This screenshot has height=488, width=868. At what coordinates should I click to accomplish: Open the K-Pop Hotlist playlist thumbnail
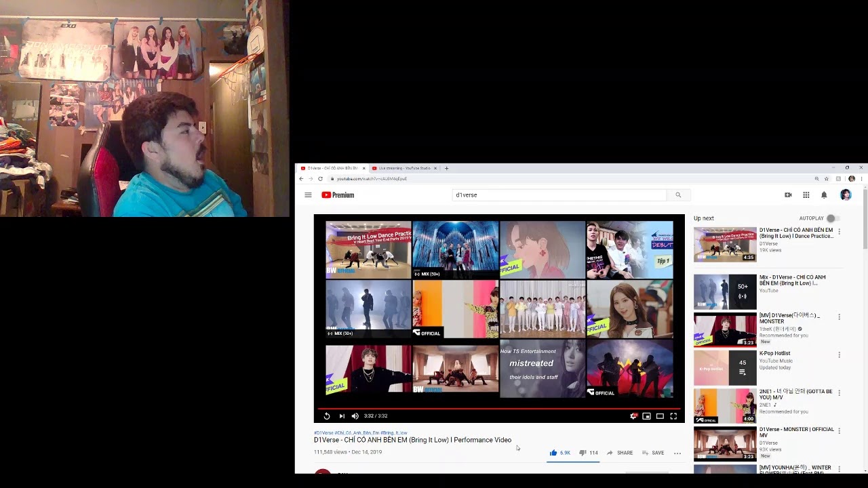tap(725, 368)
